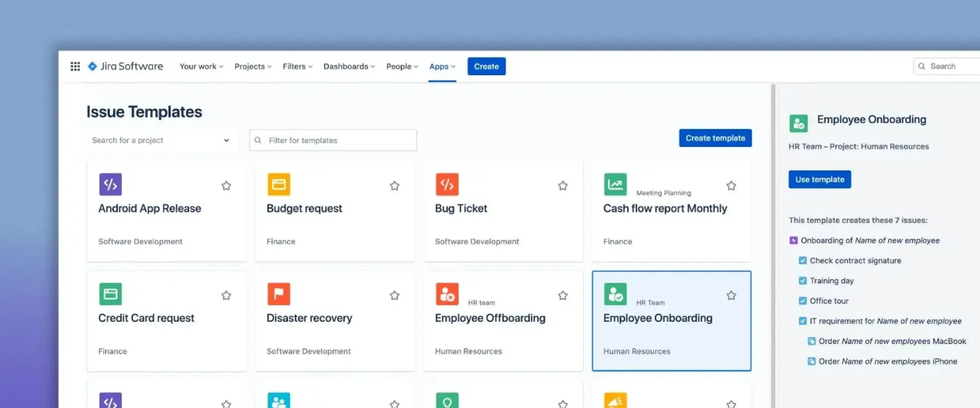980x408 pixels.
Task: Open the Jira app switcher grid icon
Action: click(x=75, y=66)
